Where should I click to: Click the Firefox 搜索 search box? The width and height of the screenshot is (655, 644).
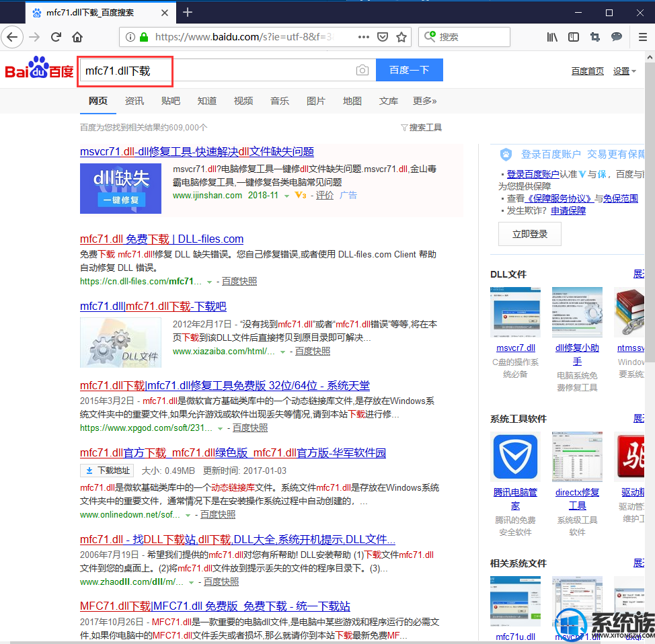(x=464, y=37)
